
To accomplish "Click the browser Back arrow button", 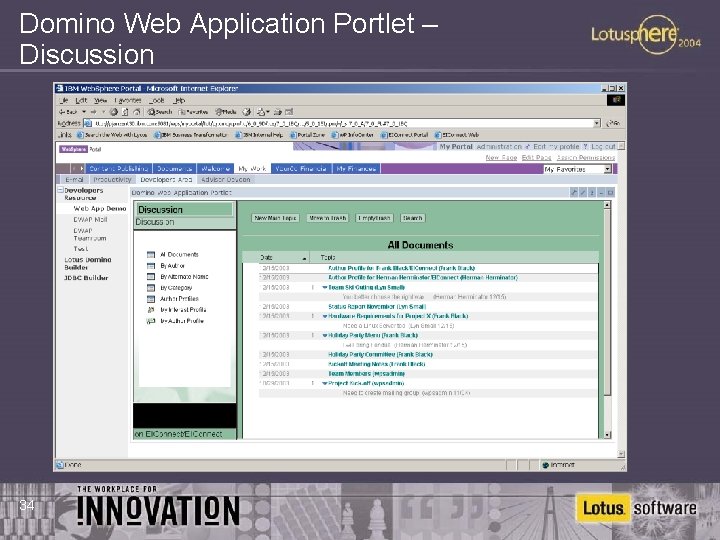I will [x=68, y=112].
